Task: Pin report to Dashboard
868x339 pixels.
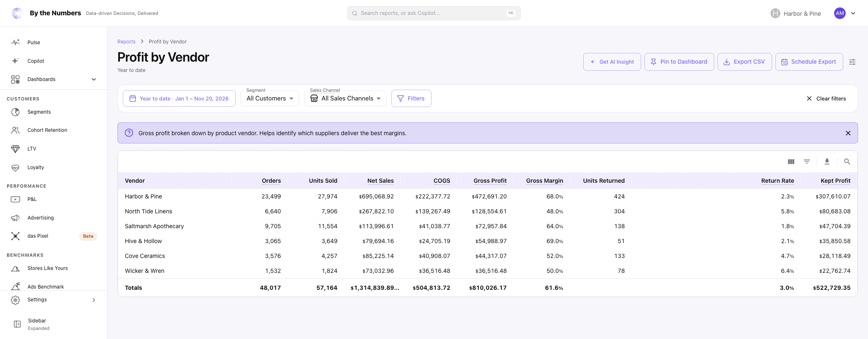Action: (679, 62)
